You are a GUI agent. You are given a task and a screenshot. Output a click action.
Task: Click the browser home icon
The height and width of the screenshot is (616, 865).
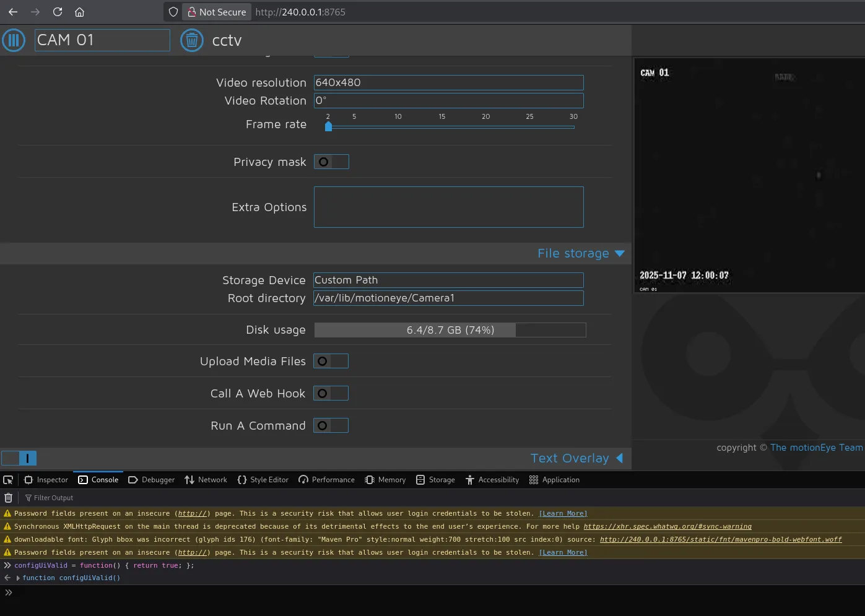(x=79, y=12)
